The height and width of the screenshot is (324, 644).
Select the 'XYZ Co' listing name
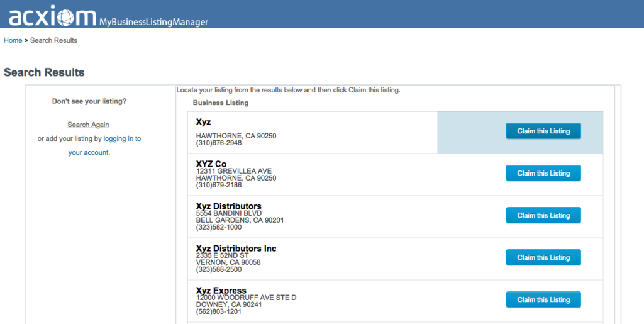[211, 164]
